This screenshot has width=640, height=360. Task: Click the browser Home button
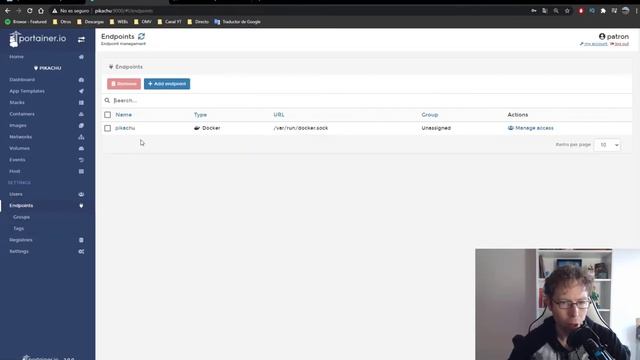tap(41, 11)
